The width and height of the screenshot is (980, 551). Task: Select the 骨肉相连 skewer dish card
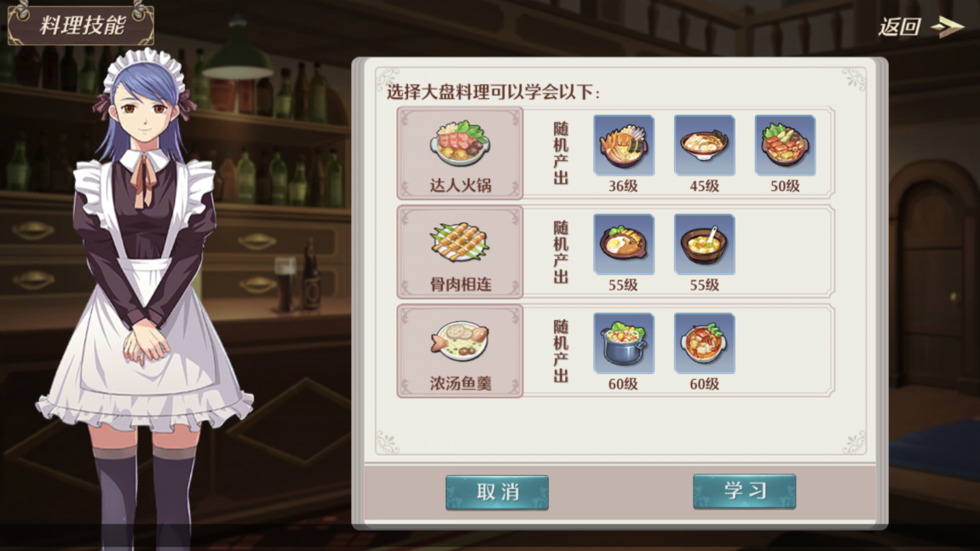click(460, 252)
